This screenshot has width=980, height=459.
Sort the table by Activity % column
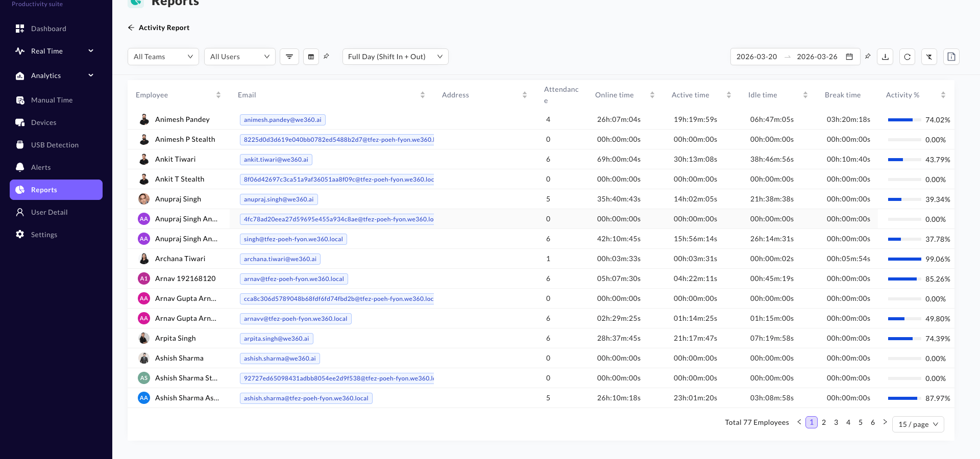tap(943, 95)
